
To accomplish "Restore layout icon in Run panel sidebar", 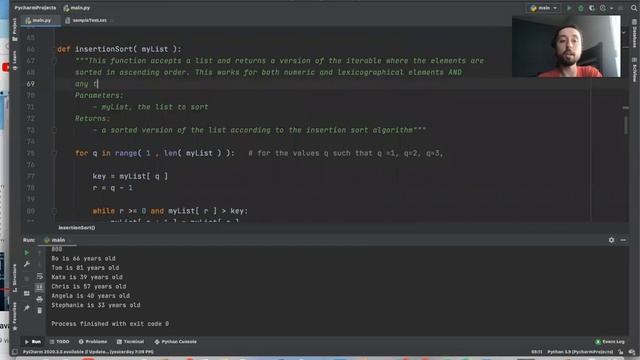I will click(x=27, y=293).
